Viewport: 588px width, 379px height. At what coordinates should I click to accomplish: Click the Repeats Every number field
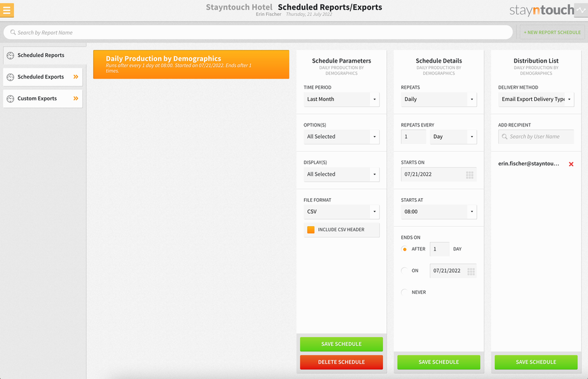coord(414,137)
